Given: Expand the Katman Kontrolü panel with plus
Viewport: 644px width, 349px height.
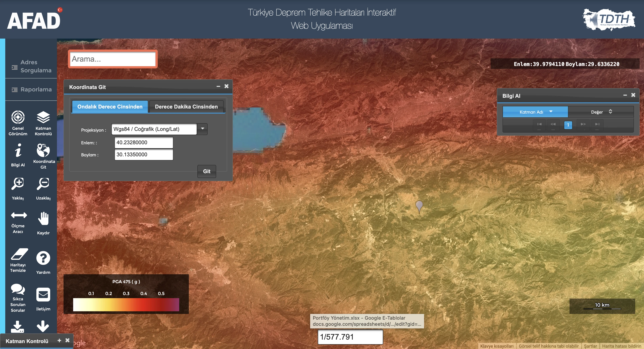Looking at the screenshot, I should (x=59, y=340).
